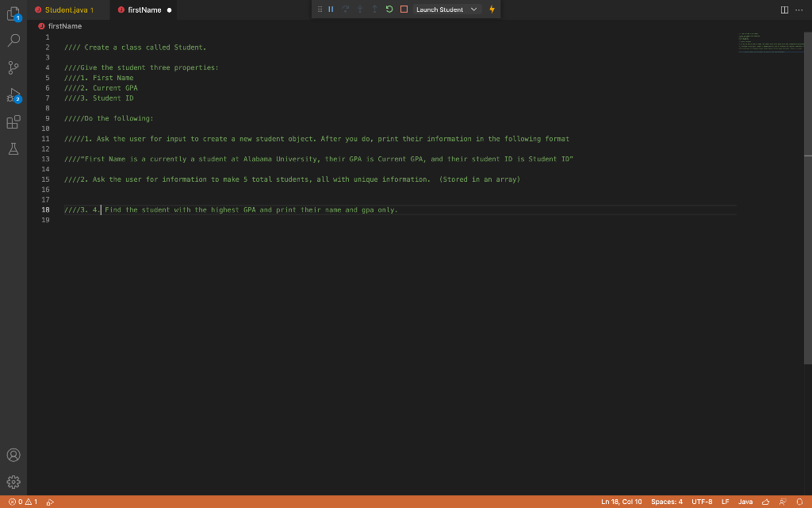
Task: Open the problems counter showing 1 warning
Action: 25,502
